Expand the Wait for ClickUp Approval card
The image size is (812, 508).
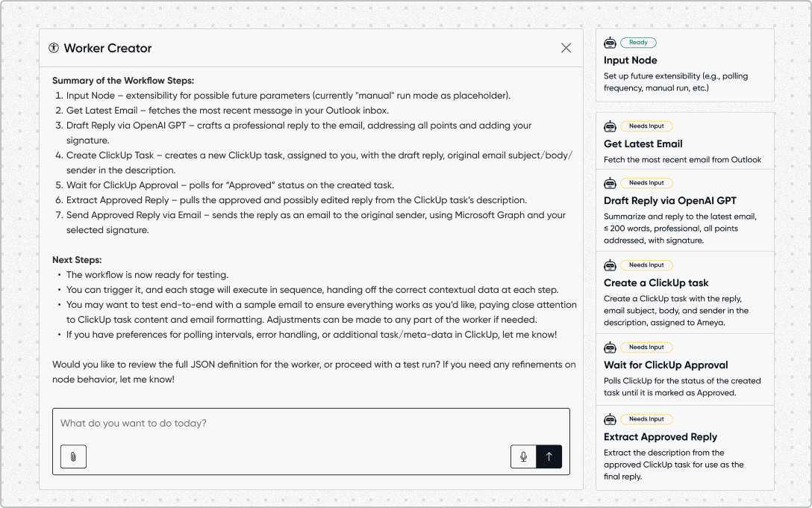pos(684,368)
